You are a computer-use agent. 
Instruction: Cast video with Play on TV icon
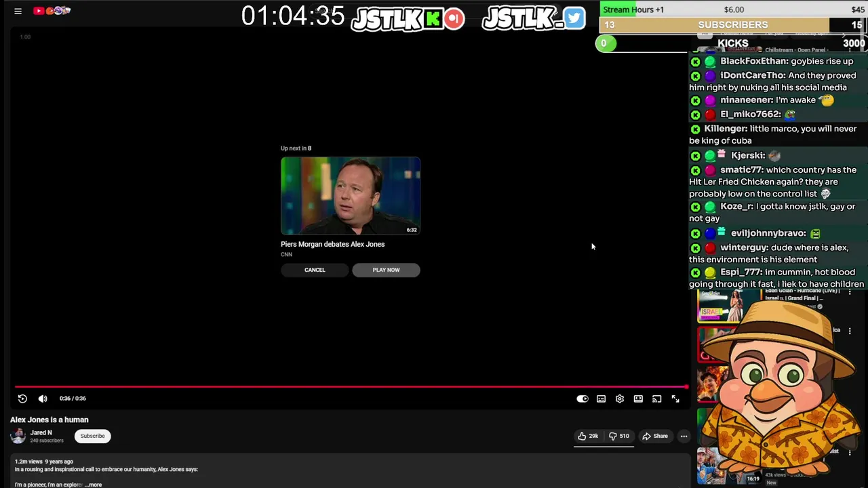click(x=656, y=399)
